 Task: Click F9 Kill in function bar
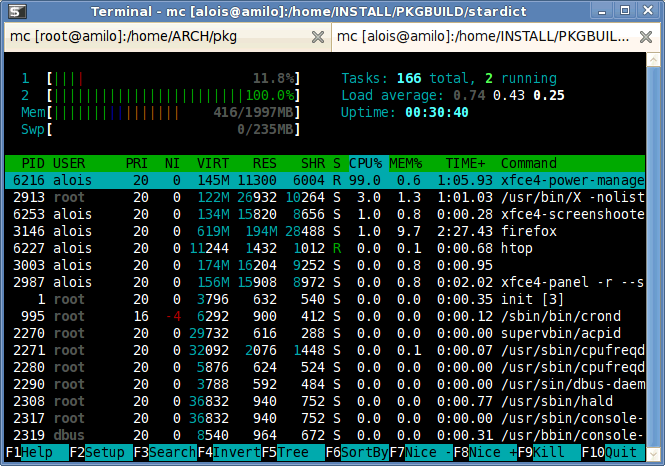tap(548, 452)
